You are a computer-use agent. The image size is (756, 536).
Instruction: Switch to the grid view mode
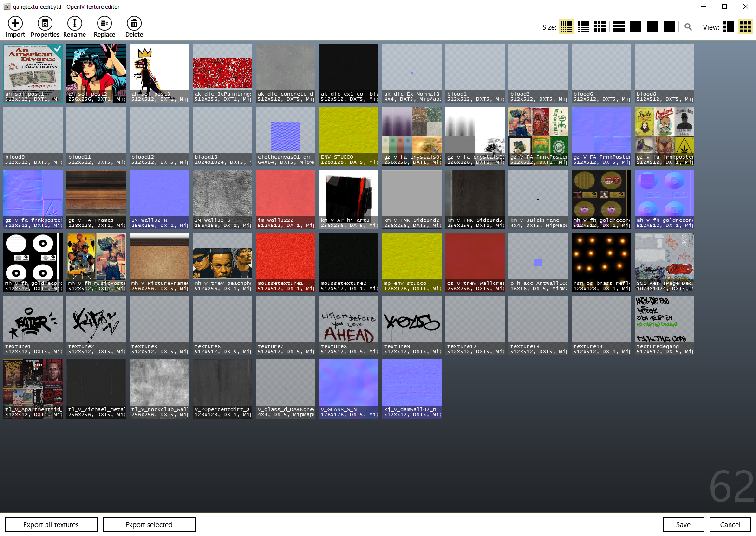point(745,27)
